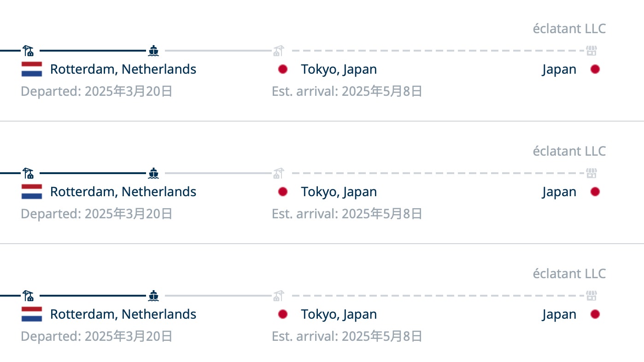Click the Est. arrival date in bottom shipment
The image size is (644, 362).
click(347, 336)
